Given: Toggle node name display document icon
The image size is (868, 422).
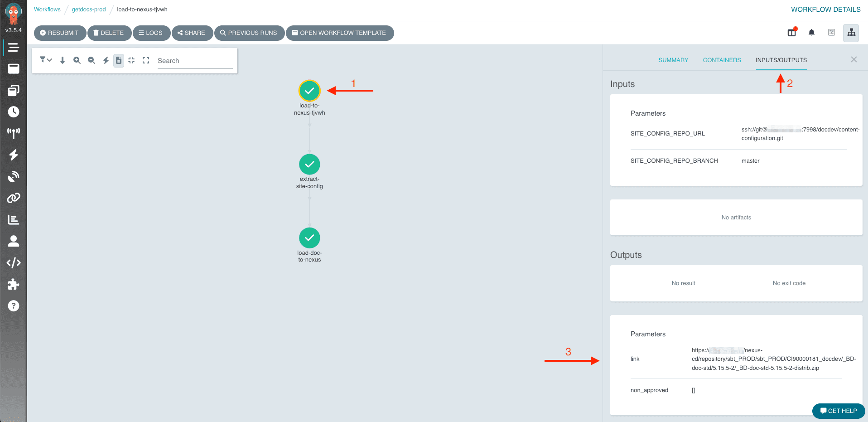Looking at the screenshot, I should pyautogui.click(x=119, y=60).
